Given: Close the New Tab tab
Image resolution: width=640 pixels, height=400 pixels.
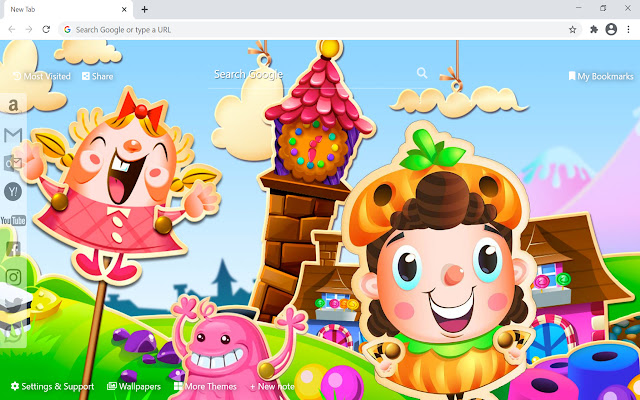Looking at the screenshot, I should (124, 9).
